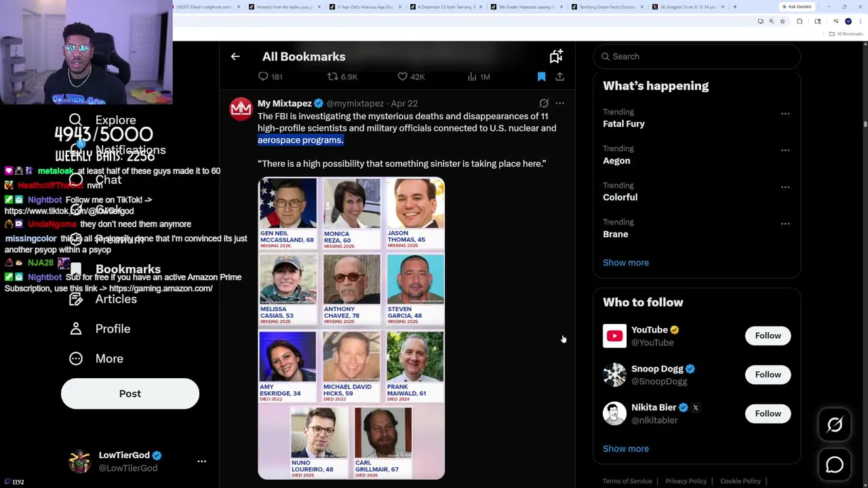Open Snoop Dogg's profile avatar

point(614,374)
